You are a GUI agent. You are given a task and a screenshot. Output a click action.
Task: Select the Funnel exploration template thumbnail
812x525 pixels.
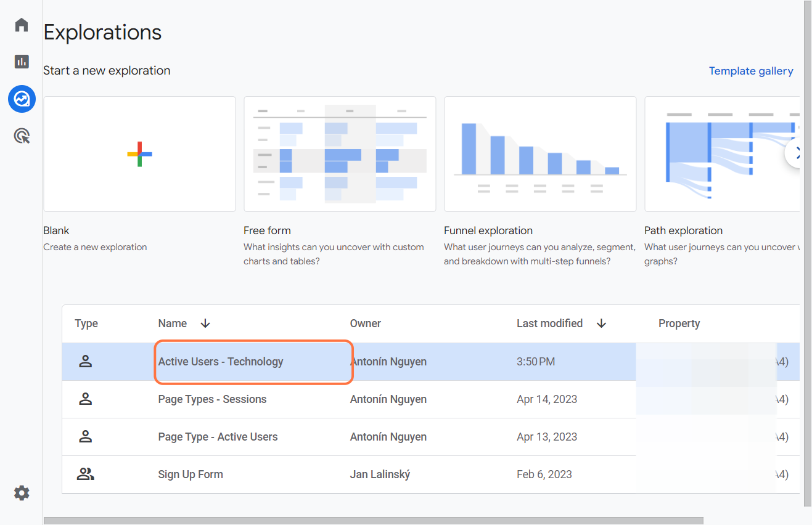coord(540,154)
